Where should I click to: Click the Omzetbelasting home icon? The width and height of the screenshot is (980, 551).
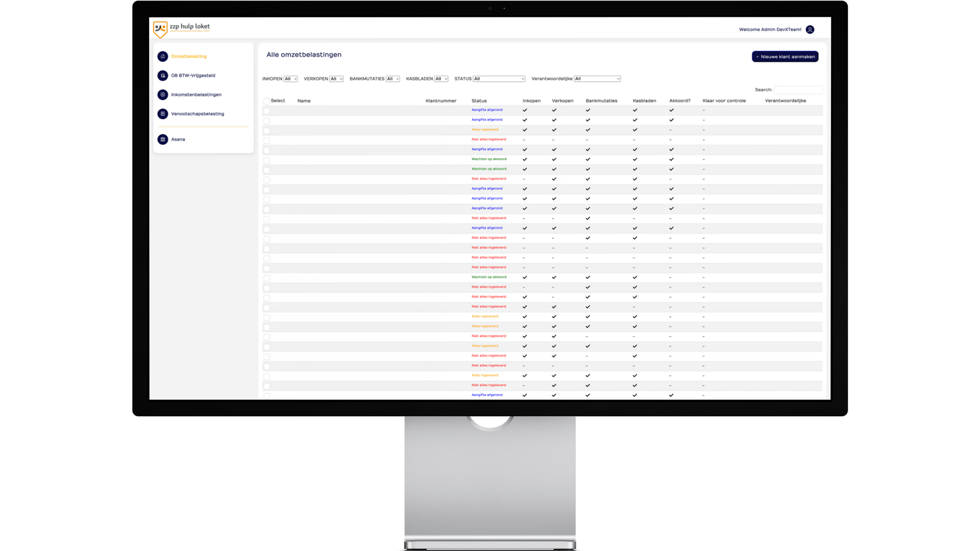click(x=162, y=56)
